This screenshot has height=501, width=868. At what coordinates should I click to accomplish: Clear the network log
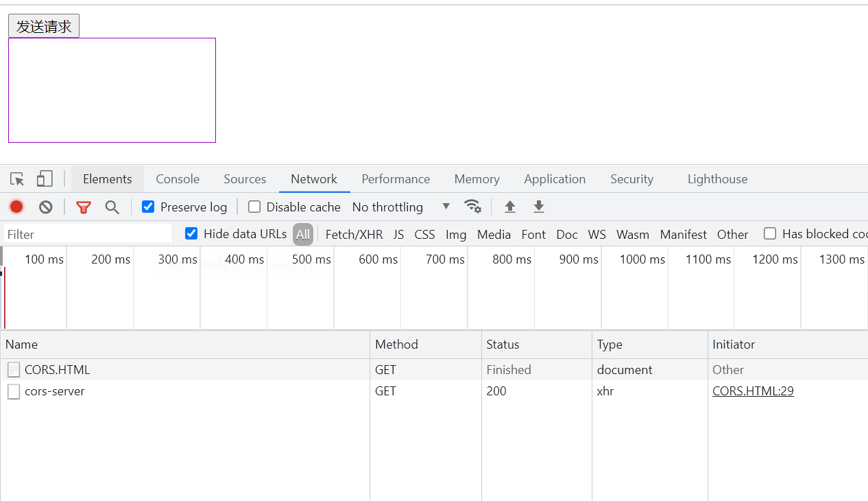(x=46, y=207)
